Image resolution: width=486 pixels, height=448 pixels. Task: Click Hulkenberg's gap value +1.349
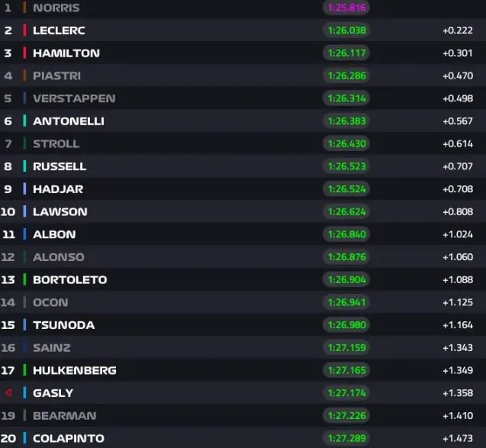pyautogui.click(x=458, y=370)
